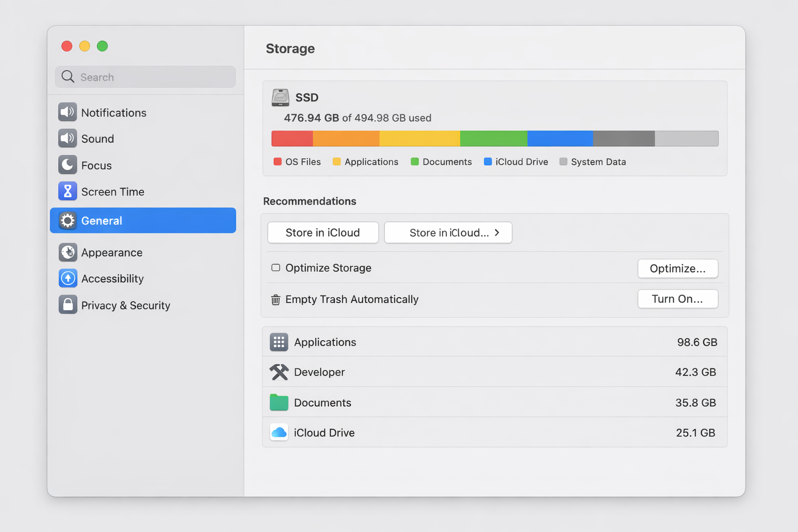Click the Focus moon icon
The width and height of the screenshot is (798, 532).
tap(68, 165)
